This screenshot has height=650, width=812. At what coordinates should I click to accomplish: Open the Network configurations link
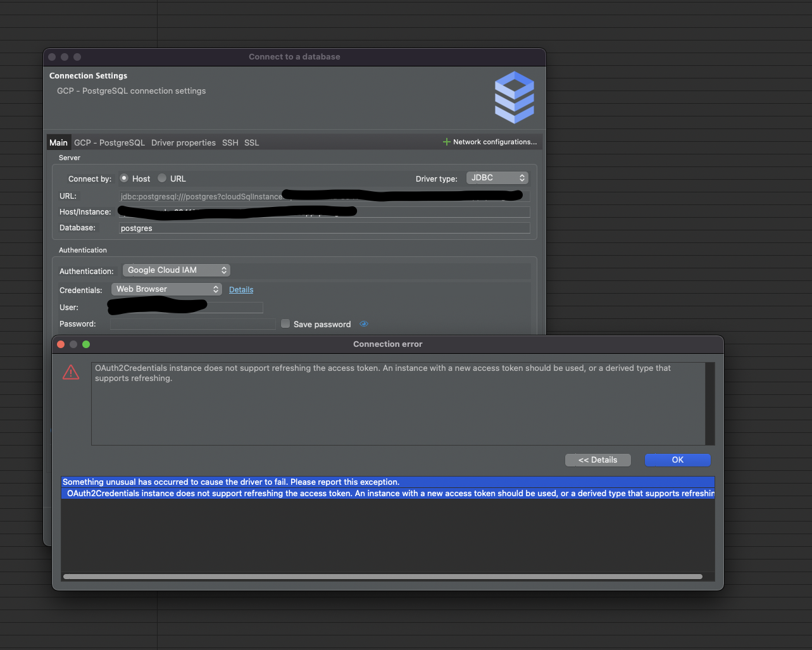(494, 142)
